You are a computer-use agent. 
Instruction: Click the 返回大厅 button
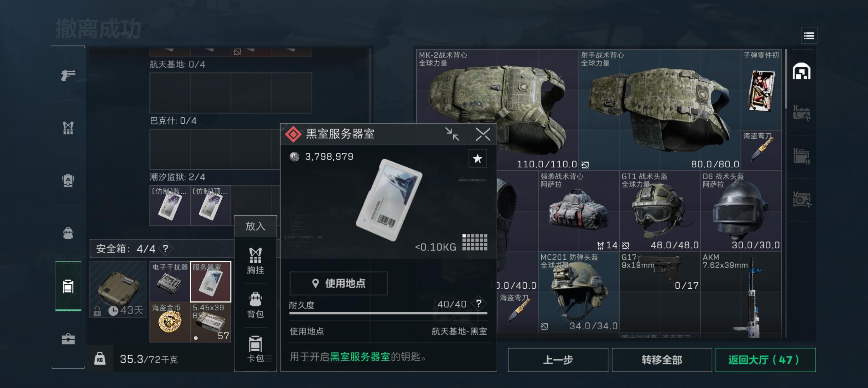765,360
